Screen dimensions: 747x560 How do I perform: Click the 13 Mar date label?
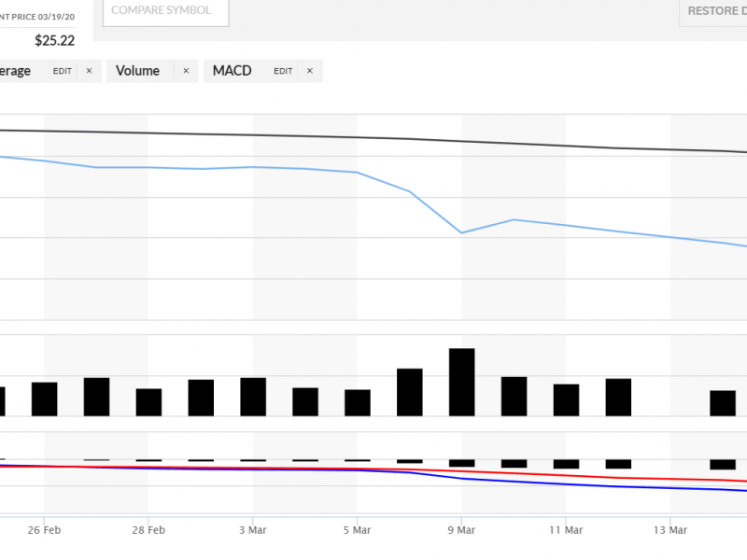(x=670, y=530)
